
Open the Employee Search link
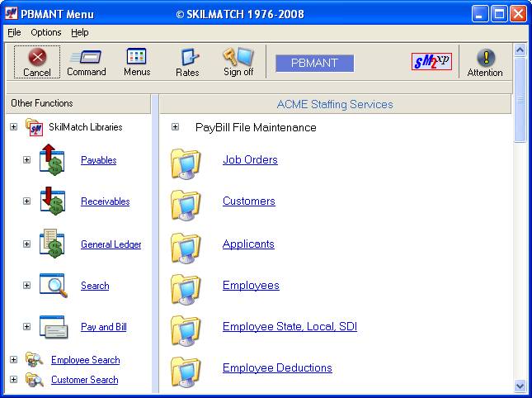[x=86, y=360]
